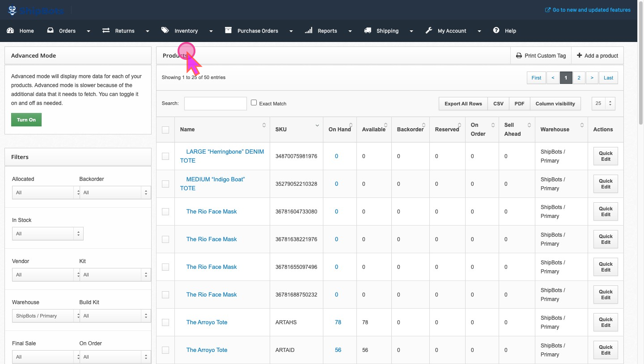The height and width of the screenshot is (364, 644).
Task: Open the Inventory menu
Action: pos(187,31)
